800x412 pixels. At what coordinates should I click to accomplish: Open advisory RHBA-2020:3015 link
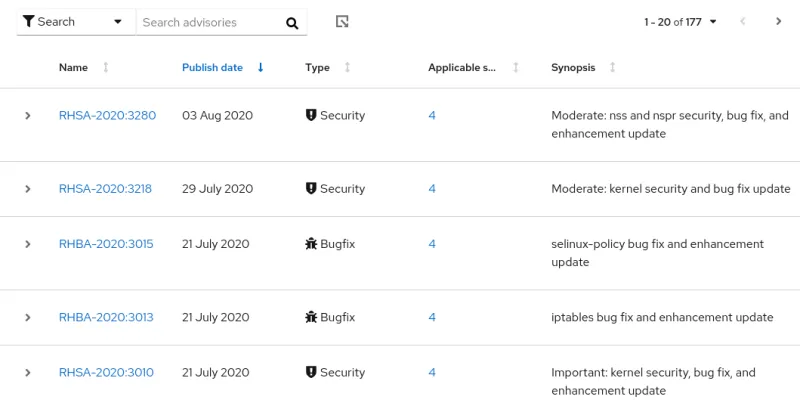pos(106,244)
